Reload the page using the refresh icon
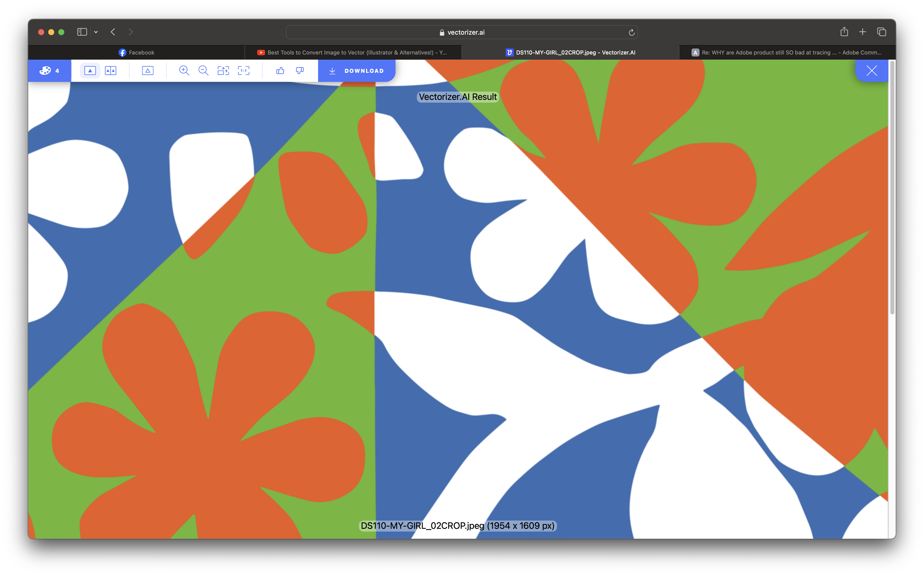This screenshot has width=924, height=576. pos(631,32)
